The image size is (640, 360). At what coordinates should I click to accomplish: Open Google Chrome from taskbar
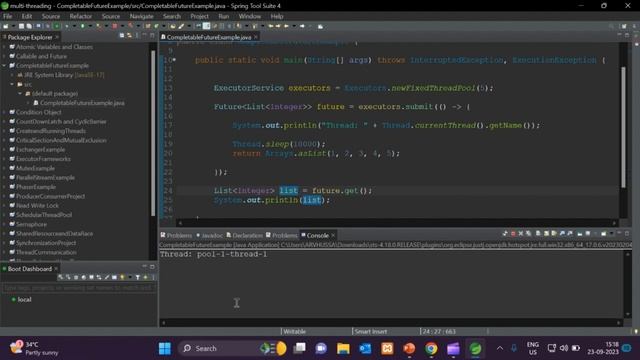(x=431, y=349)
